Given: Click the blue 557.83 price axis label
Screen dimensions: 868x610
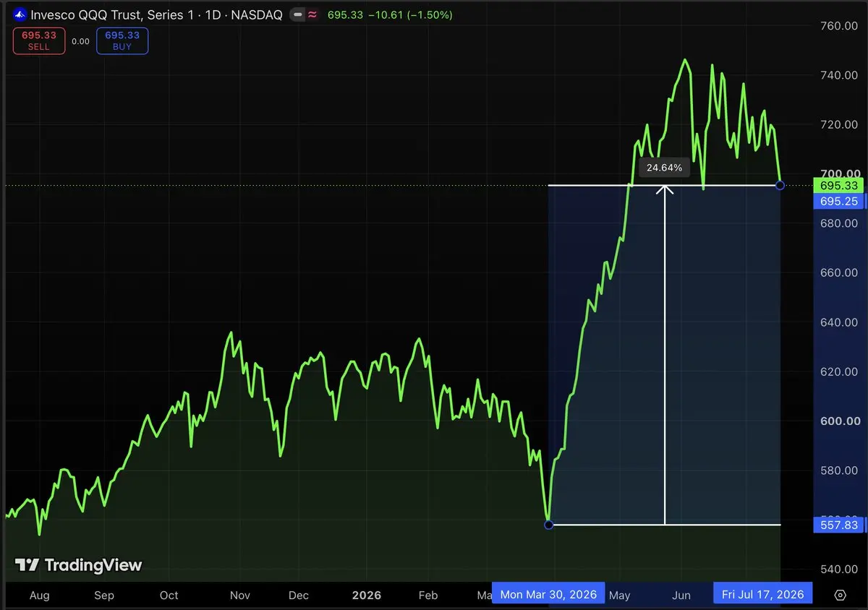Looking at the screenshot, I should click(840, 525).
